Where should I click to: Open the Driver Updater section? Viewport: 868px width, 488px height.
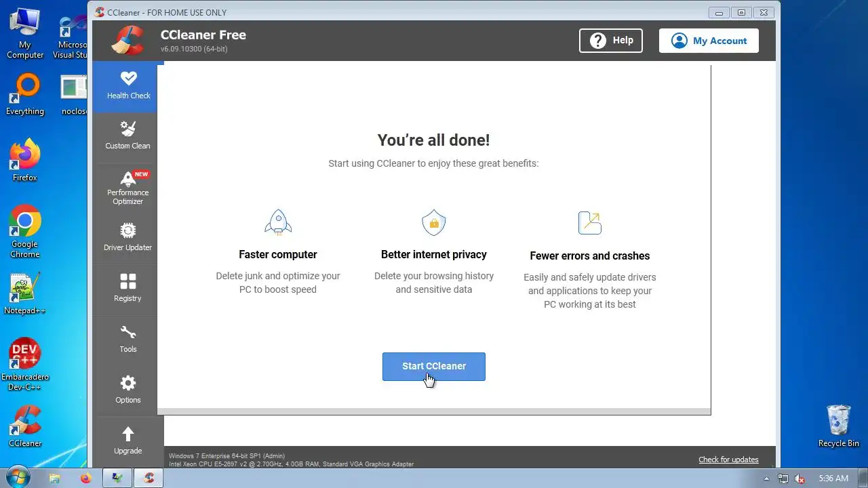(127, 238)
